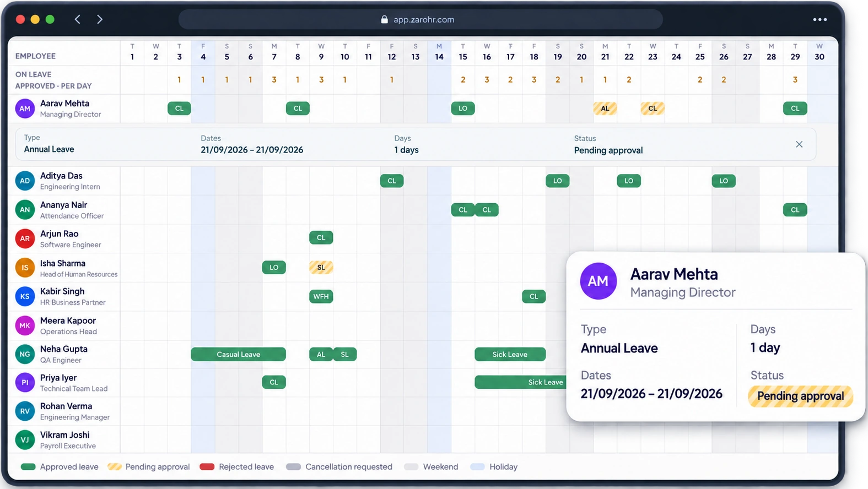Click the app.zarohr.com address bar

pyautogui.click(x=420, y=19)
